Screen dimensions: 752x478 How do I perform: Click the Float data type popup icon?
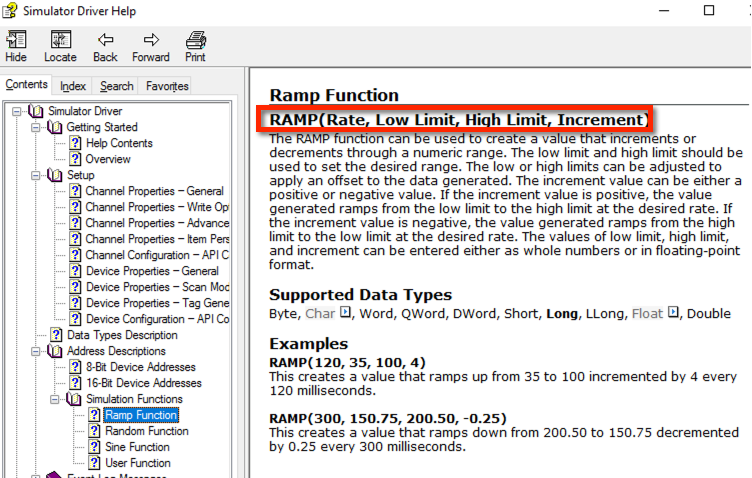click(673, 314)
